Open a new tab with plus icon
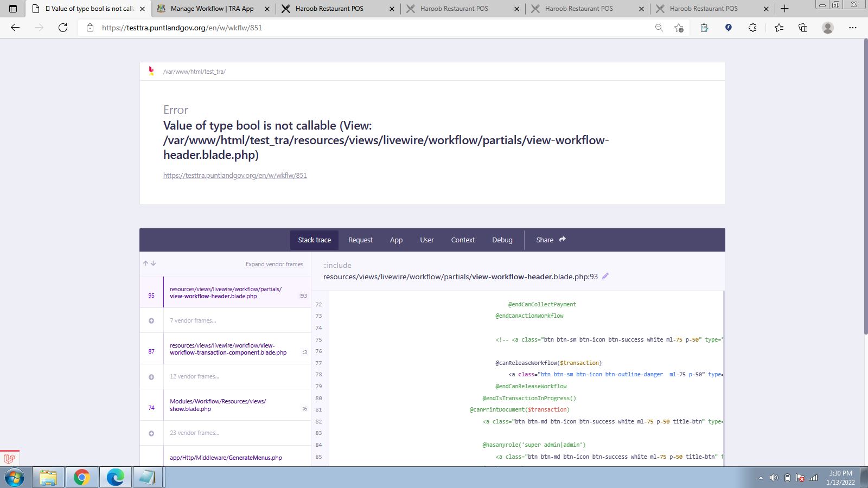Viewport: 868px width, 488px height. coord(784,9)
